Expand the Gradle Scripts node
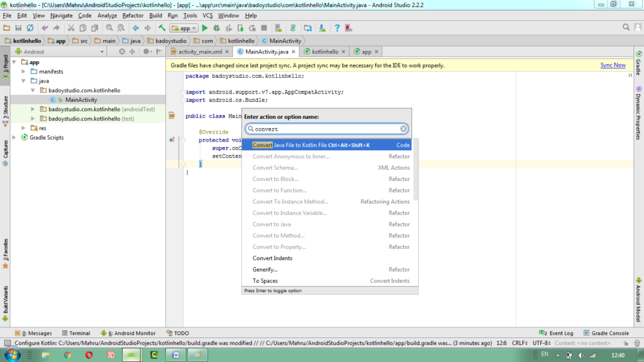The width and height of the screenshot is (644, 362). coord(16,138)
